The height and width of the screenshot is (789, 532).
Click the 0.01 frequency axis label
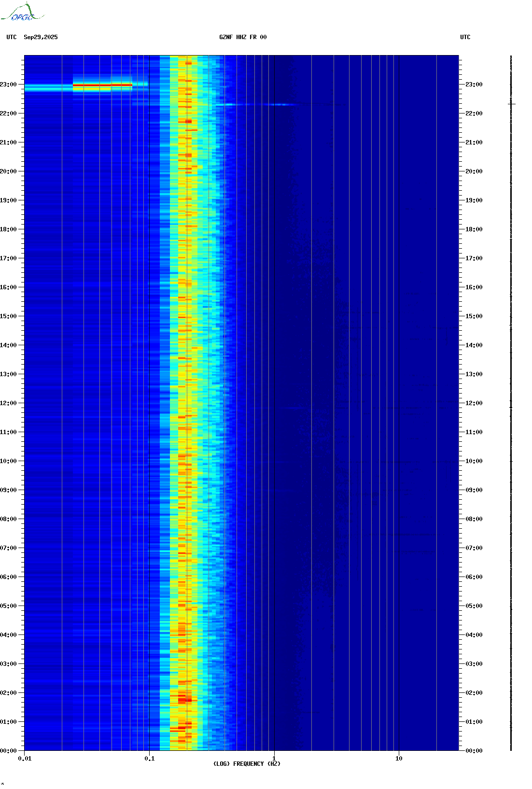coord(25,759)
